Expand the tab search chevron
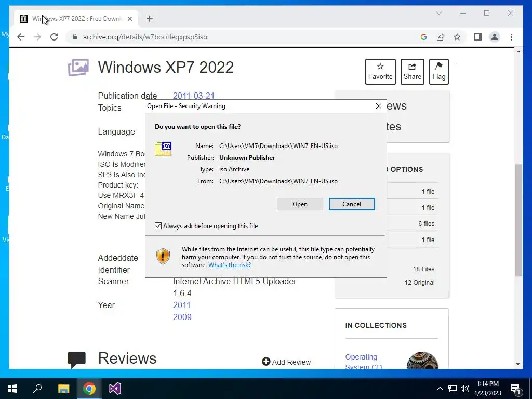 pyautogui.click(x=438, y=13)
